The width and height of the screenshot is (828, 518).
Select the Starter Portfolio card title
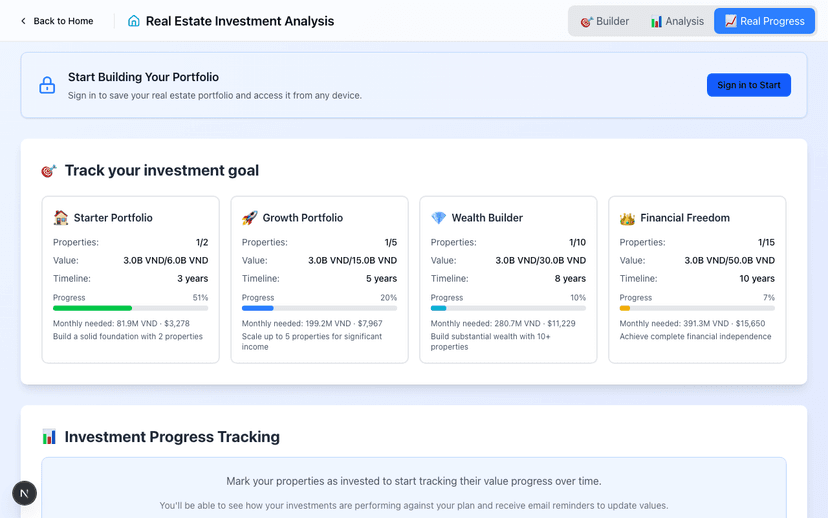point(113,218)
